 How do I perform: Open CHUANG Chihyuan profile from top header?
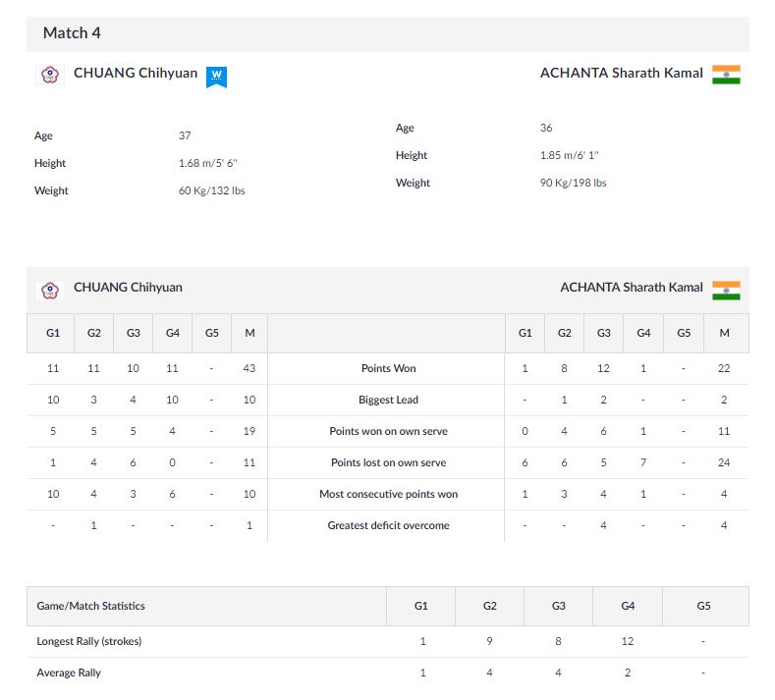pos(136,73)
